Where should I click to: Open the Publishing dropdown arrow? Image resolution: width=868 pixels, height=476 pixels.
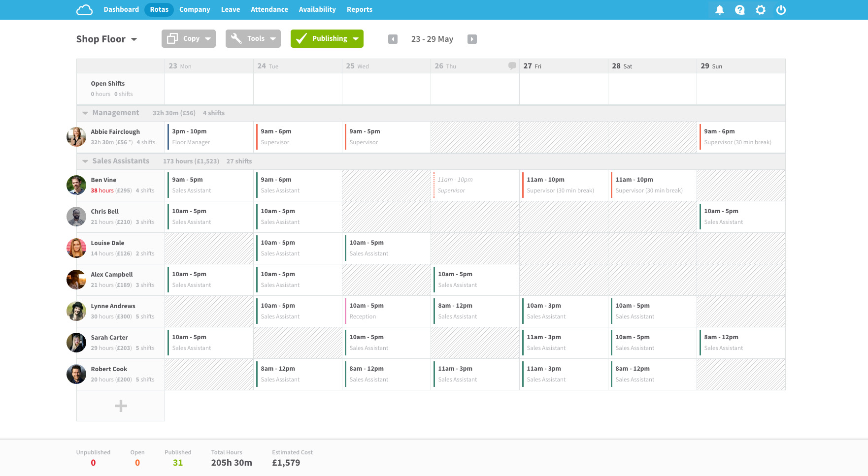[356, 38]
